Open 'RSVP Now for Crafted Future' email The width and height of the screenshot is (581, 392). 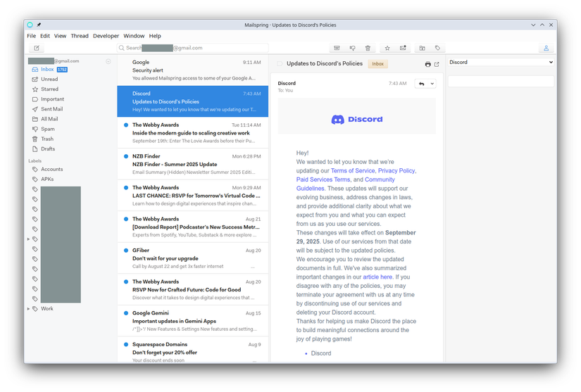[x=193, y=289]
